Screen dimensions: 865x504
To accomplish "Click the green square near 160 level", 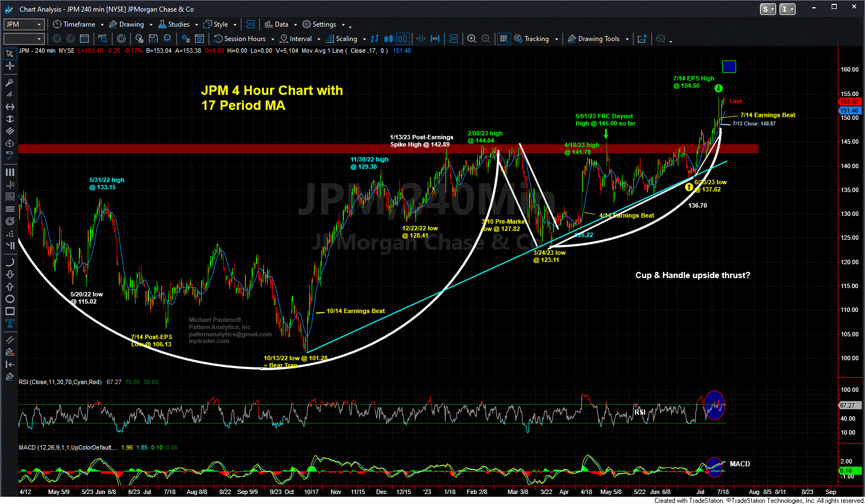I will tap(729, 67).
